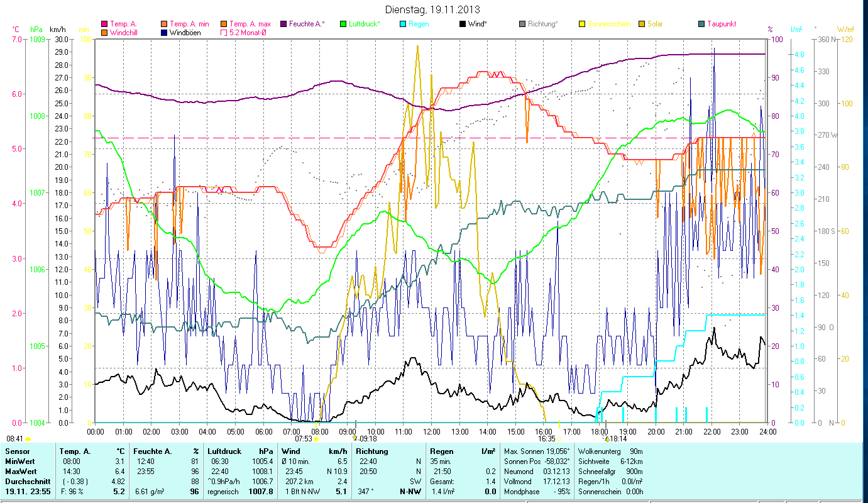Click the chart title Dienstag, 19.11.2013

(432, 9)
